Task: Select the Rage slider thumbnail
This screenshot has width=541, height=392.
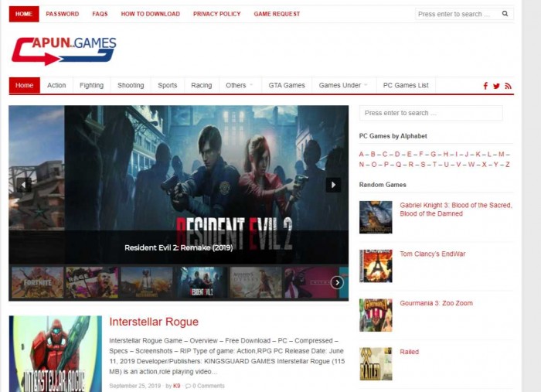Action: [92, 282]
